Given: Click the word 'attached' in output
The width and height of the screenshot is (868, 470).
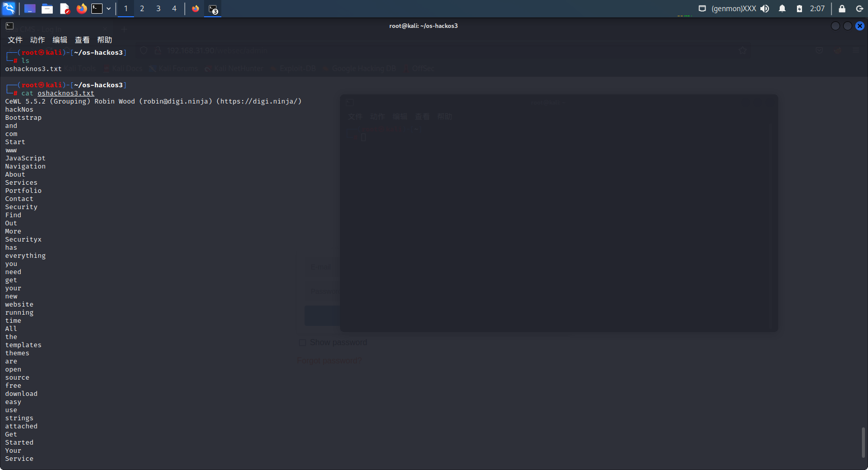Looking at the screenshot, I should pyautogui.click(x=21, y=426).
